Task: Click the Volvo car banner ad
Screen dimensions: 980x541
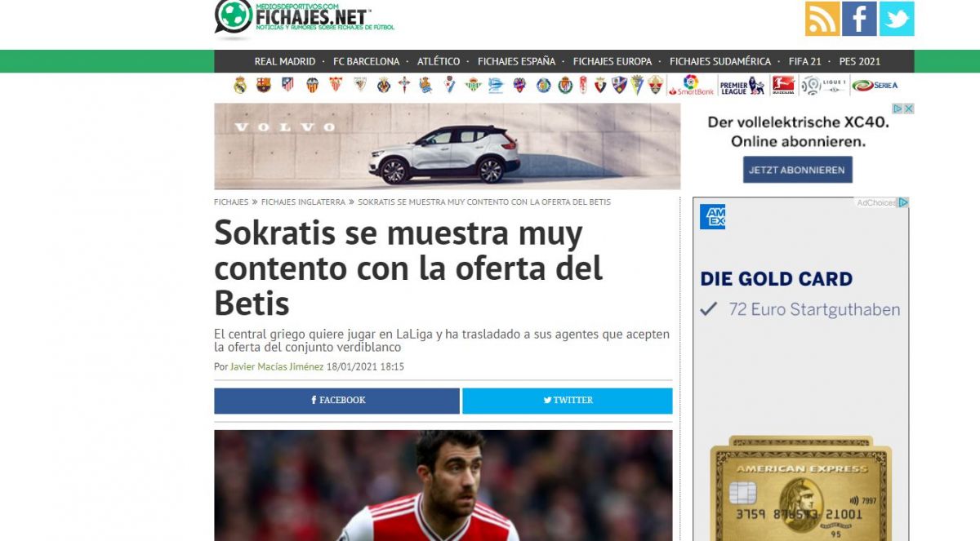Action: (447, 146)
